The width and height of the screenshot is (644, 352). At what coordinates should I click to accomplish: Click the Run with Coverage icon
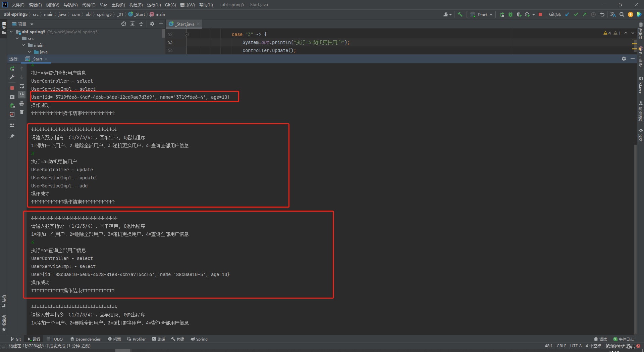[x=519, y=14]
